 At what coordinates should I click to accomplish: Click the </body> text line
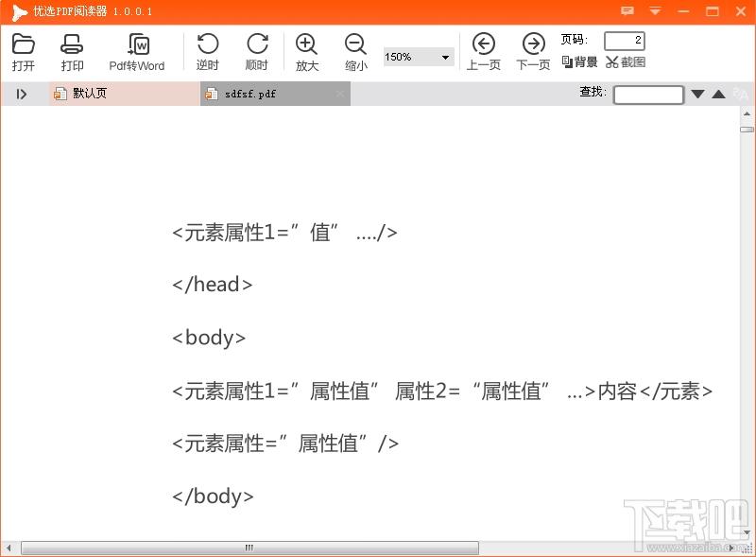coord(213,496)
